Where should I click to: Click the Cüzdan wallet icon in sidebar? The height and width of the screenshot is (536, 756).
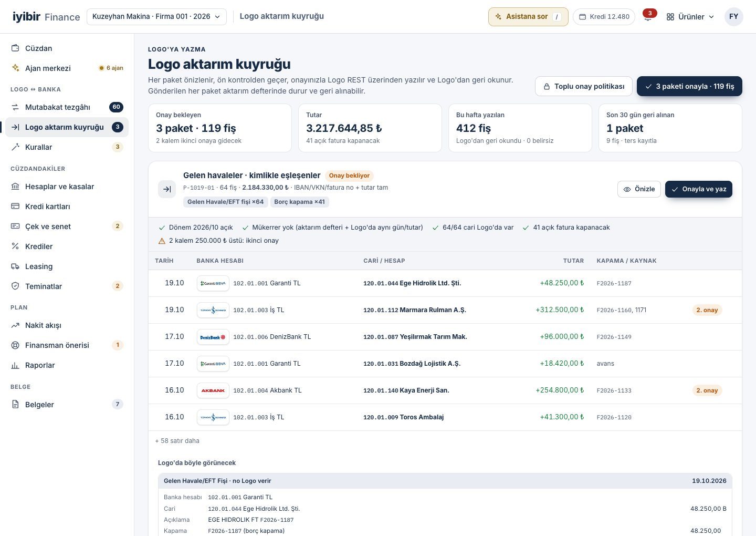[15, 48]
